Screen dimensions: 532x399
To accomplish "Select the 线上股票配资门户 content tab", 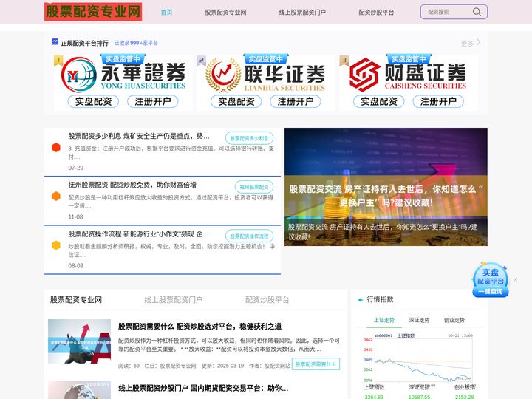I will pyautogui.click(x=174, y=299).
